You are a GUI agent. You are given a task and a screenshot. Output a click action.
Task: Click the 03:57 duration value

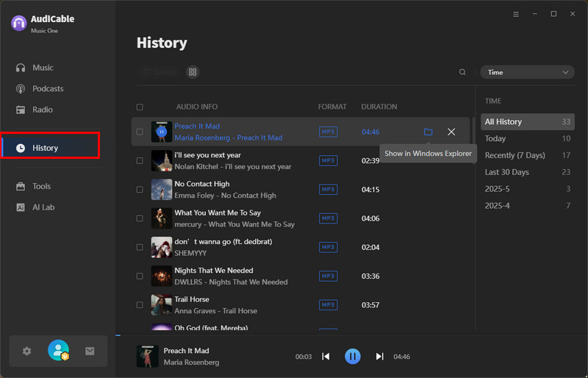coord(370,304)
